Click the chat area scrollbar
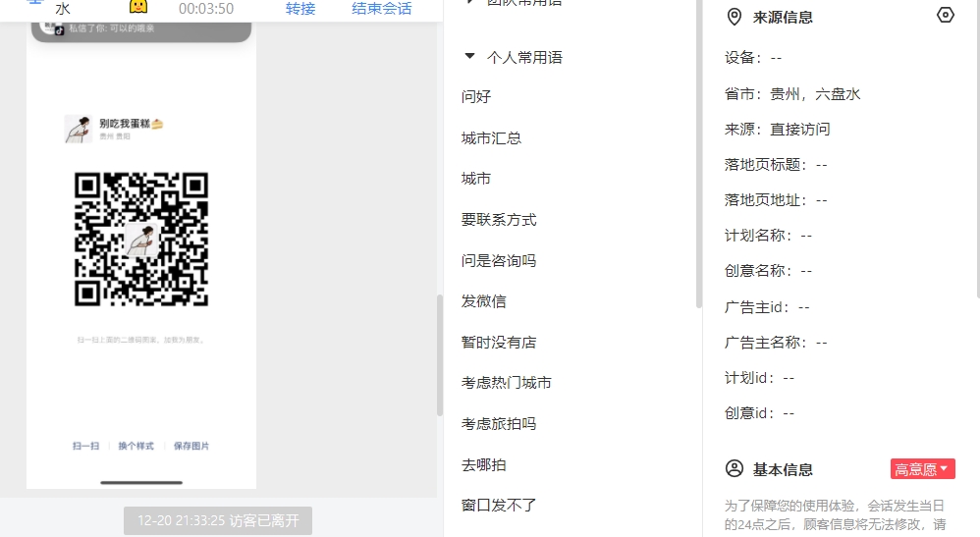The image size is (980, 537). (439, 354)
